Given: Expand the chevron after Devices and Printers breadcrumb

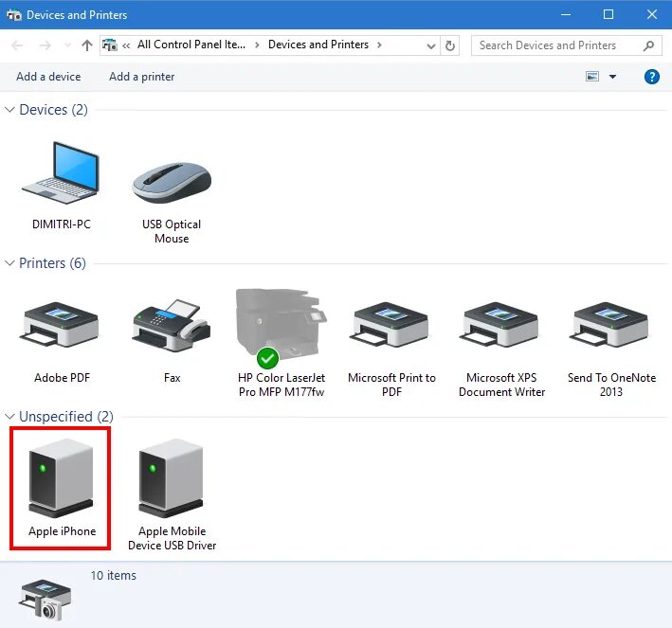Looking at the screenshot, I should point(379,45).
